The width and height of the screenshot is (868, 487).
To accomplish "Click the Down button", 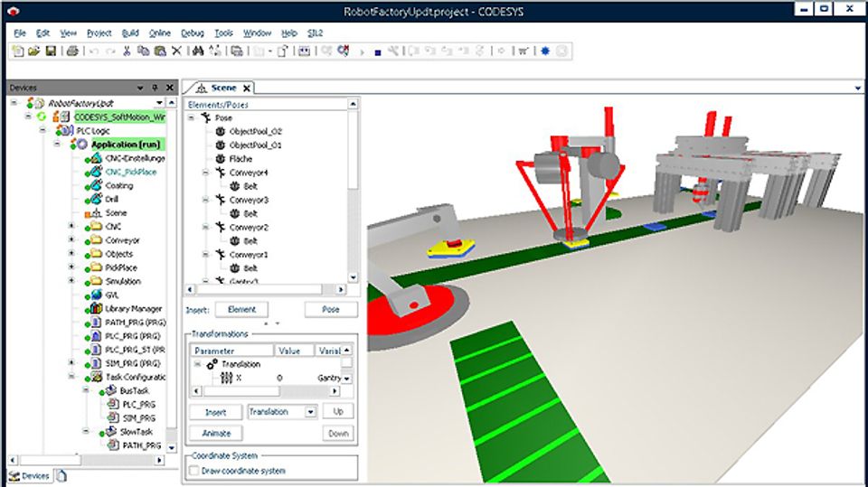I will coord(338,434).
